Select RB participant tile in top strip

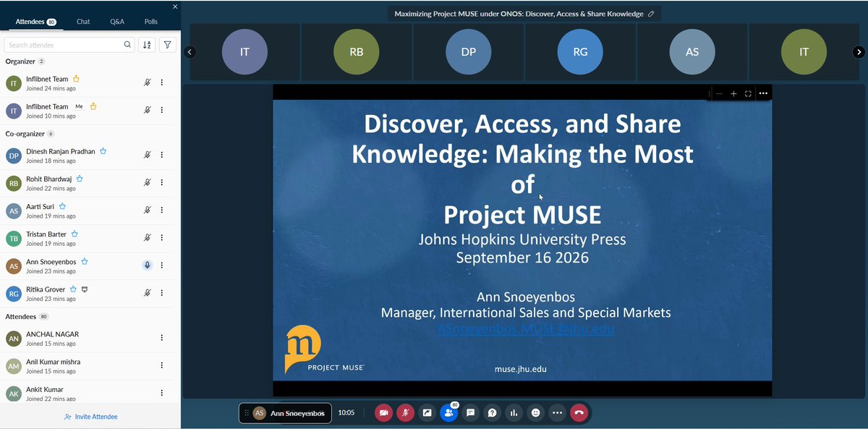click(356, 52)
